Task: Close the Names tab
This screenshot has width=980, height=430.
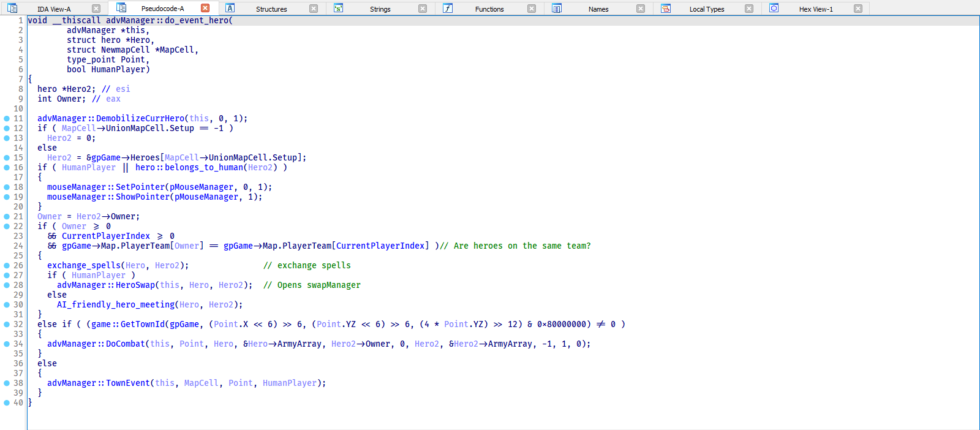Action: (x=641, y=9)
